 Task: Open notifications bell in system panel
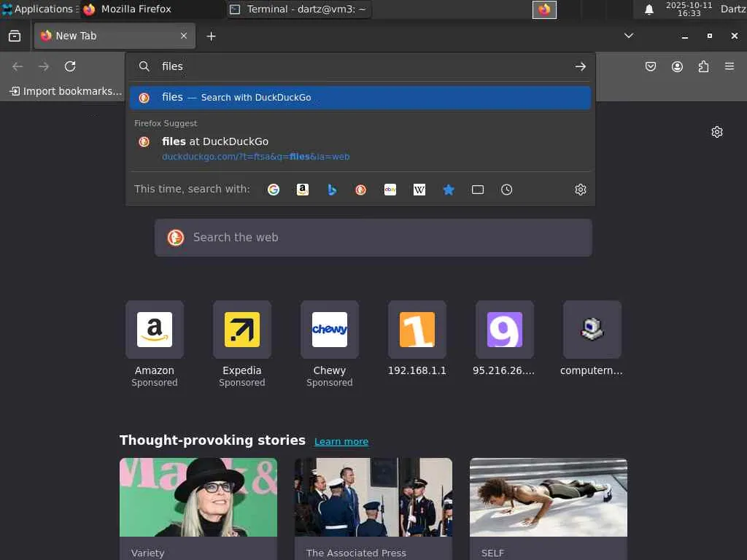pyautogui.click(x=649, y=9)
